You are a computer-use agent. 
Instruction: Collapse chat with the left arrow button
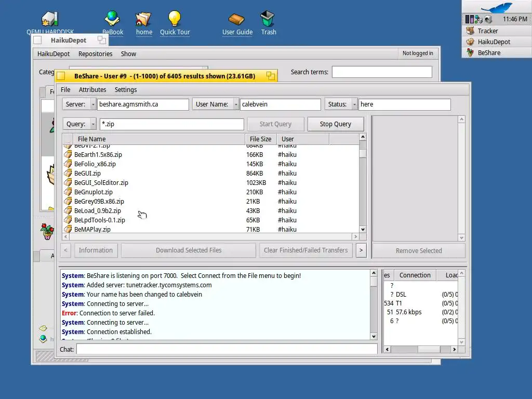pyautogui.click(x=66, y=250)
